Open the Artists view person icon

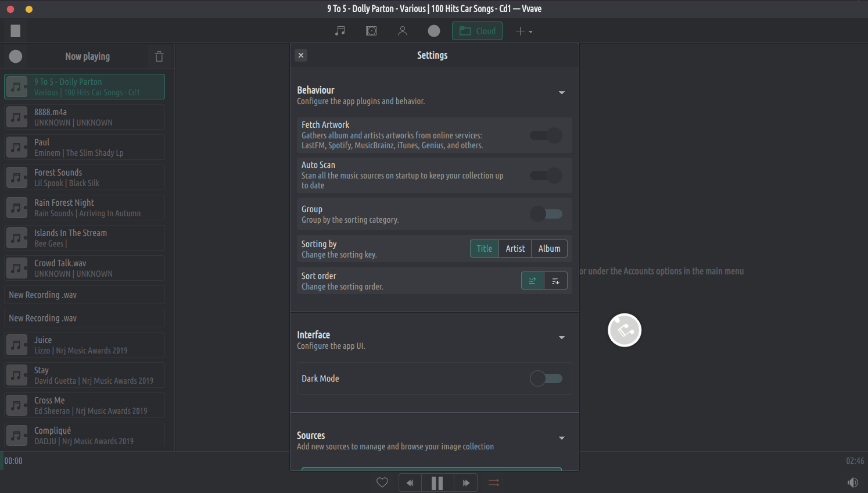(x=402, y=31)
